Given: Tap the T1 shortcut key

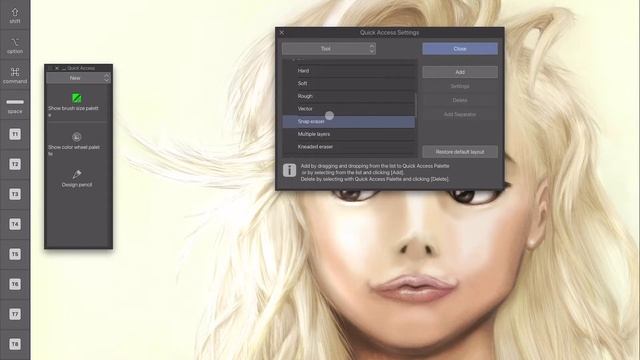Looking at the screenshot, I should 15,134.
